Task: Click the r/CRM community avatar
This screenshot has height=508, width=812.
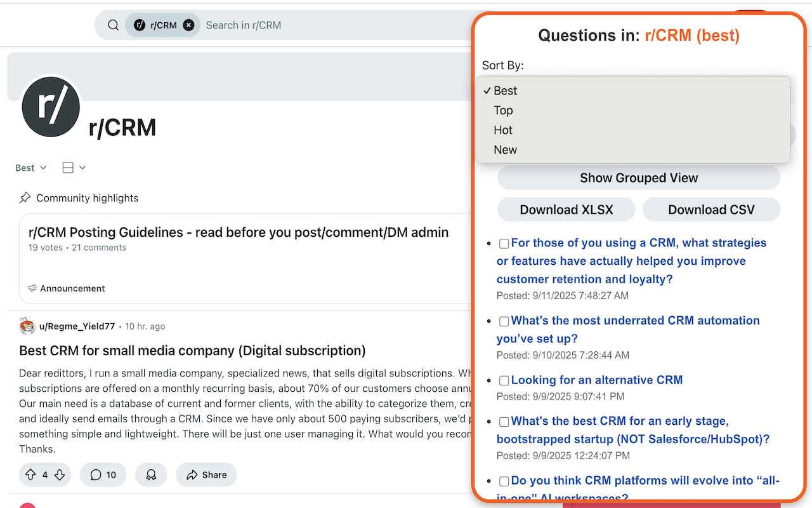Action: (51, 107)
